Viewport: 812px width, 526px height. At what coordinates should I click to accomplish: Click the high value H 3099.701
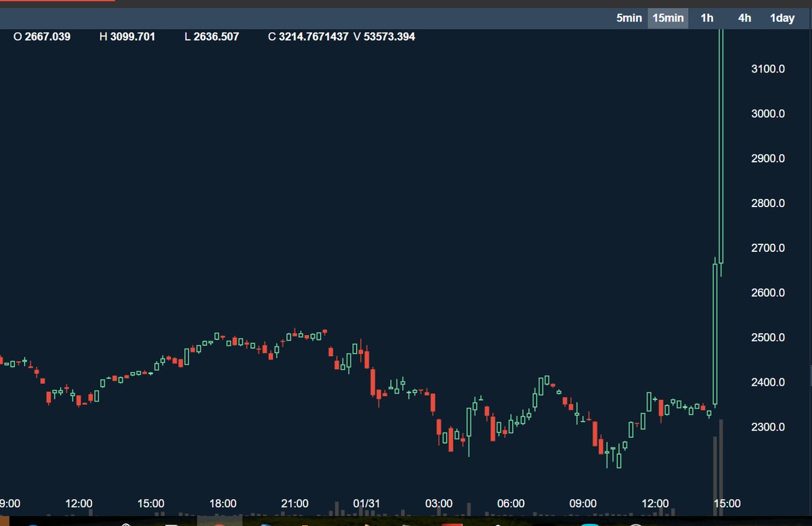tap(127, 37)
